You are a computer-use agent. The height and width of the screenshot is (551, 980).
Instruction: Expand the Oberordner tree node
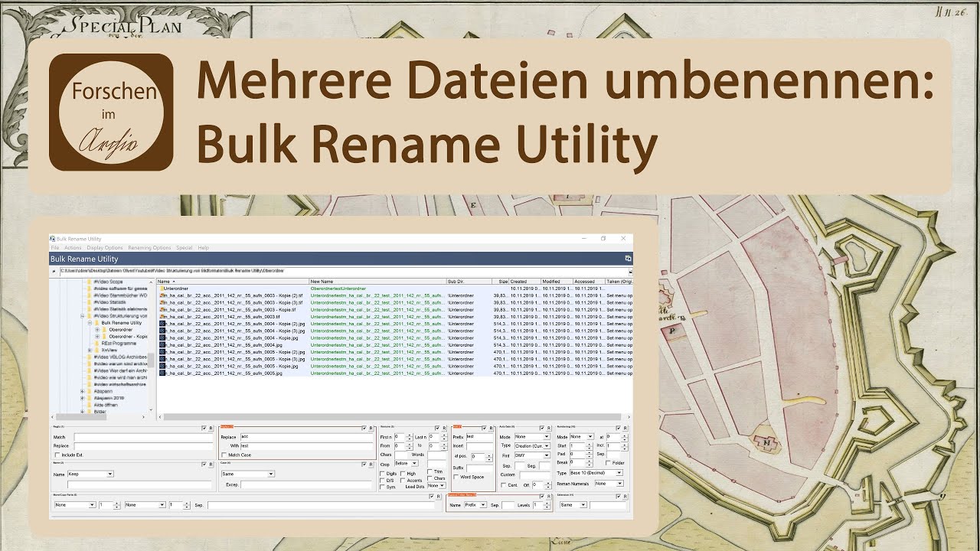[97, 330]
